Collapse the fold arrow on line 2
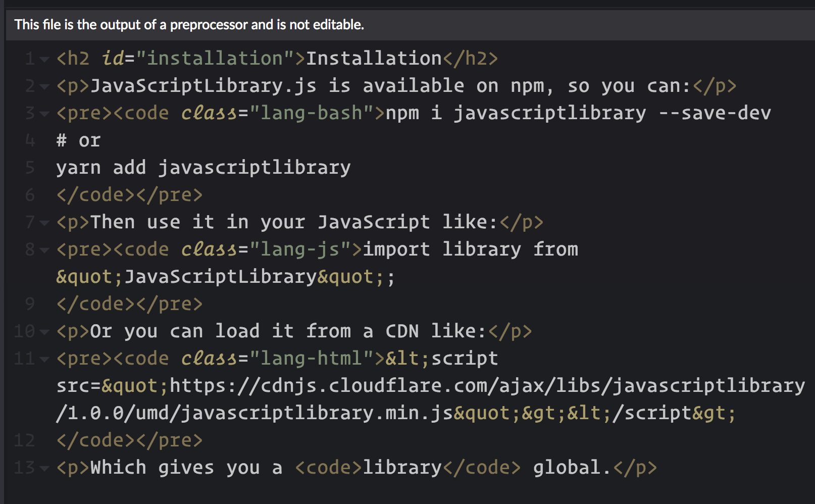The image size is (815, 504). point(44,87)
